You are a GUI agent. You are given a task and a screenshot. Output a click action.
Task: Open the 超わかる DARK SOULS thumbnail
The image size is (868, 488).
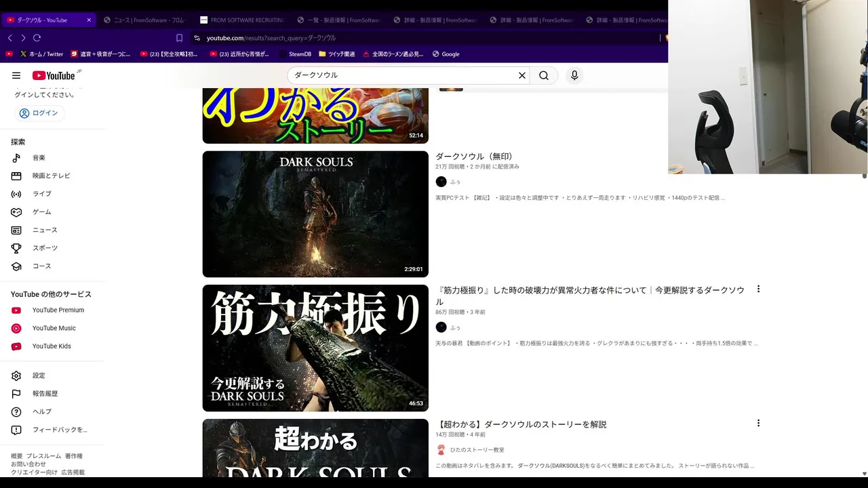315,448
